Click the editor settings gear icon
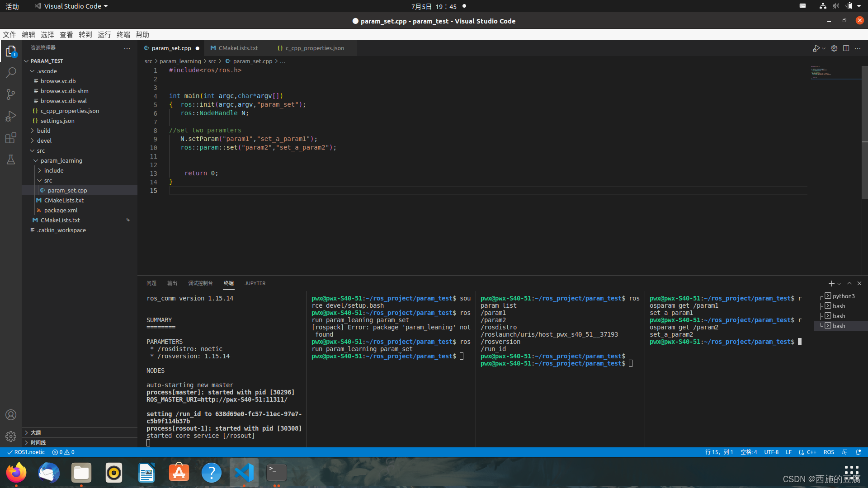 834,48
